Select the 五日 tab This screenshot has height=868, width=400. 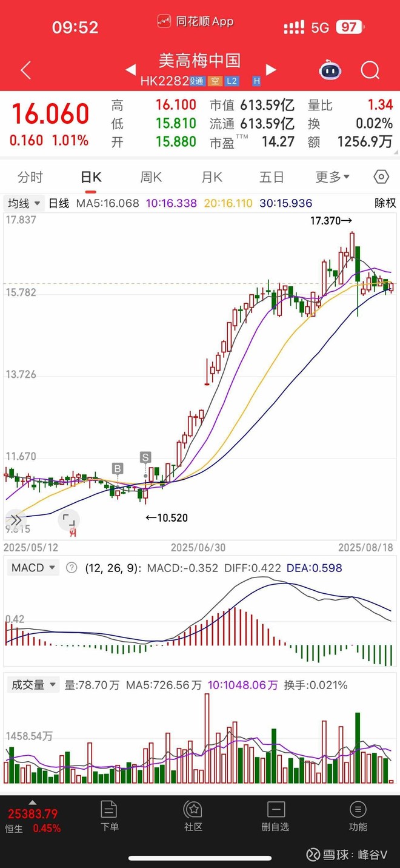point(272,177)
